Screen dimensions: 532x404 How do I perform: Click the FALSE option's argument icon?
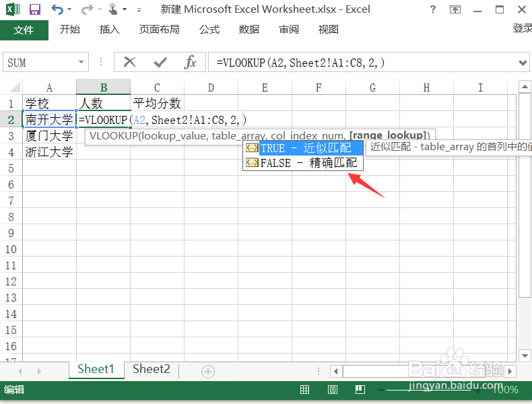coord(252,163)
